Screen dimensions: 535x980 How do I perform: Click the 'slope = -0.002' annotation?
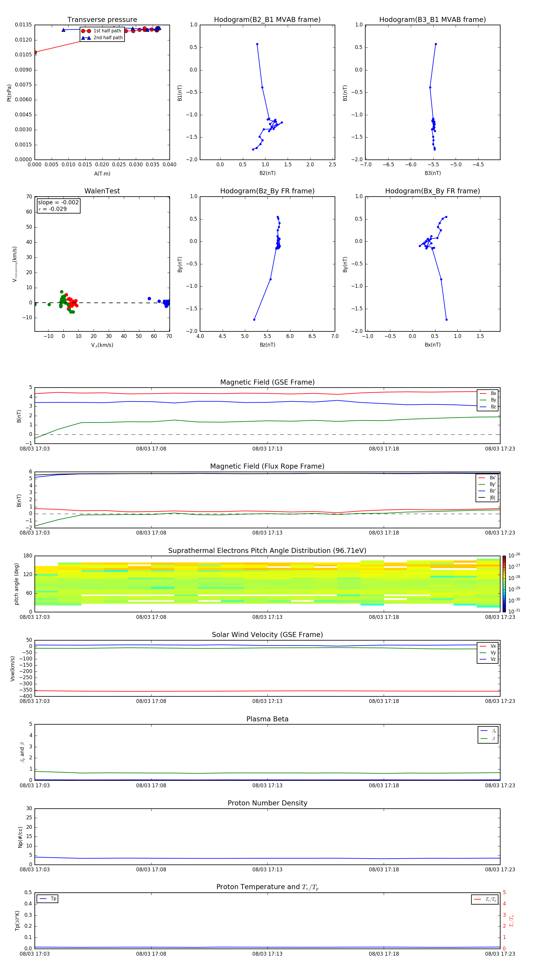tap(58, 203)
